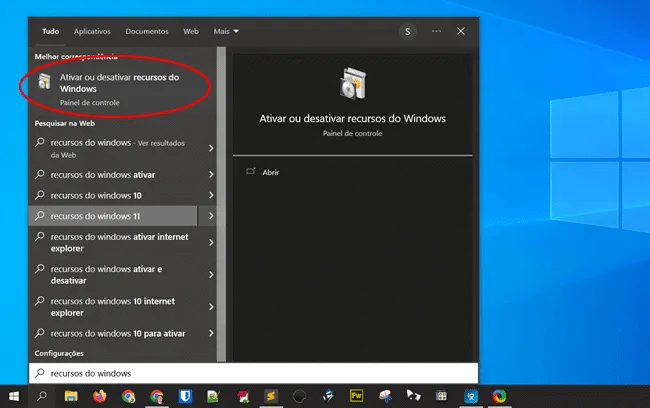Click the 'Pesquisar na Web' section header

click(65, 123)
